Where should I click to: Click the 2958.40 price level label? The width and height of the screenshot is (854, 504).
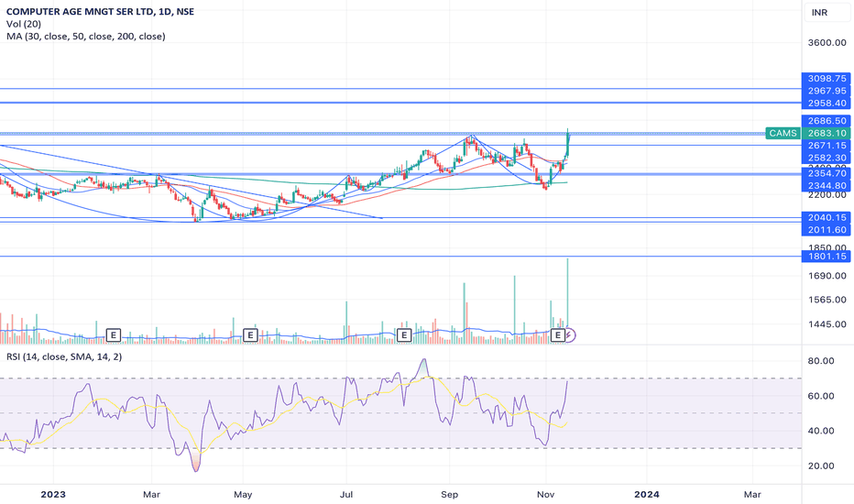827,103
